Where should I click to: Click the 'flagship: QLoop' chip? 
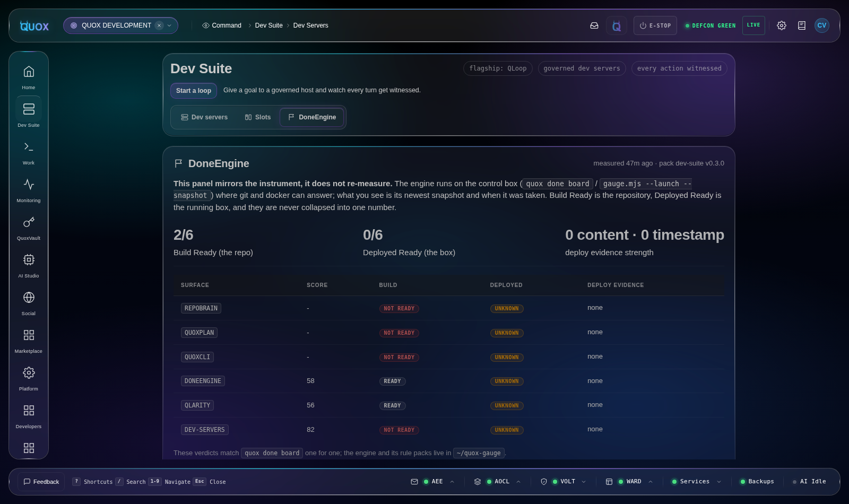(x=498, y=68)
